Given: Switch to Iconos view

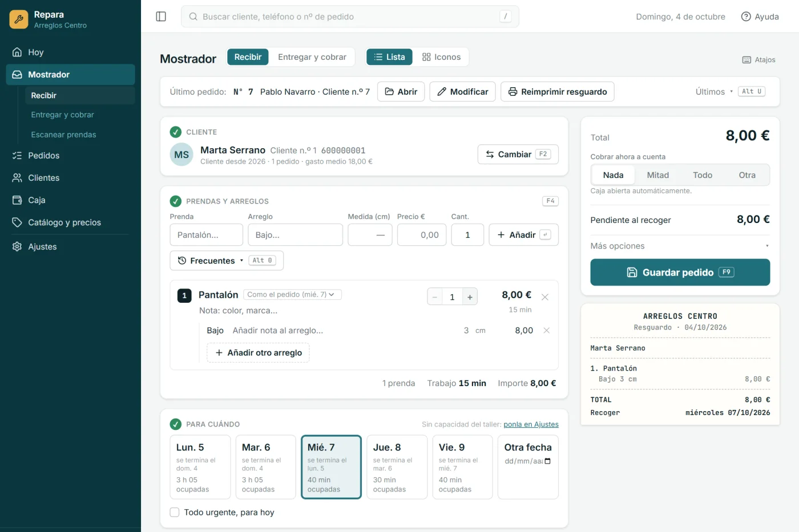Looking at the screenshot, I should [x=441, y=57].
